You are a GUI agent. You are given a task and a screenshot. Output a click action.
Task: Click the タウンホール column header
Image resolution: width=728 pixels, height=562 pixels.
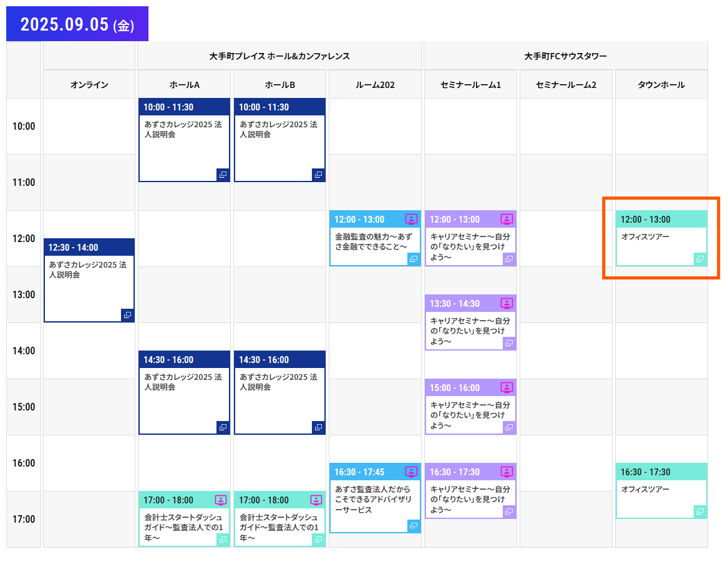[x=661, y=84]
